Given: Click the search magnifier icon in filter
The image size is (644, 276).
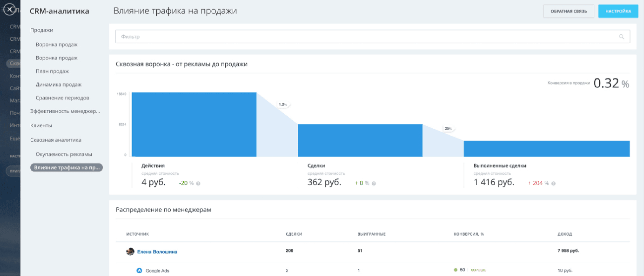Looking at the screenshot, I should click(621, 37).
